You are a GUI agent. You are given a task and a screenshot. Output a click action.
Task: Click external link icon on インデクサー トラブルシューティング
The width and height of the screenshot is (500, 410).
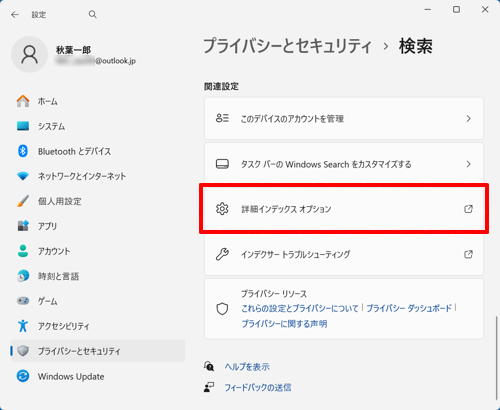pos(468,254)
